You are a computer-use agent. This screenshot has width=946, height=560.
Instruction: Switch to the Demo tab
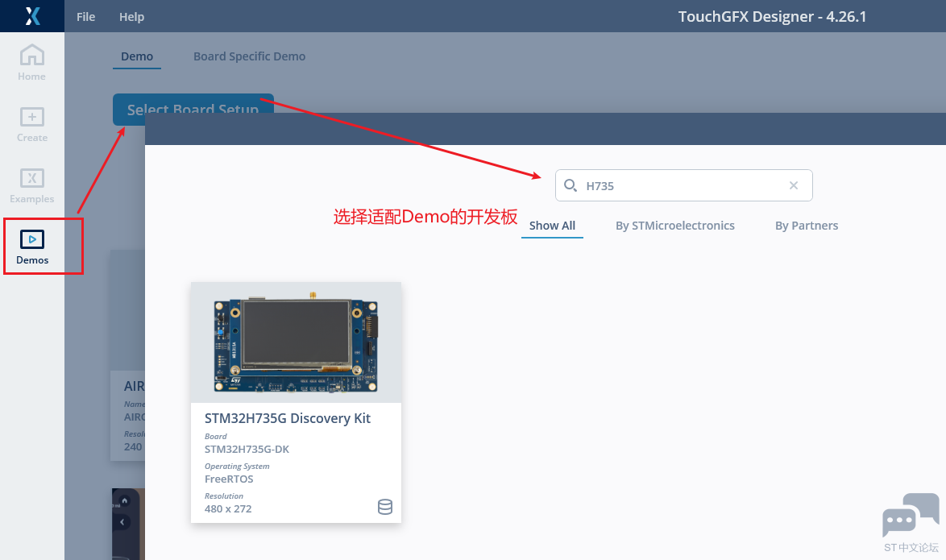click(x=137, y=56)
